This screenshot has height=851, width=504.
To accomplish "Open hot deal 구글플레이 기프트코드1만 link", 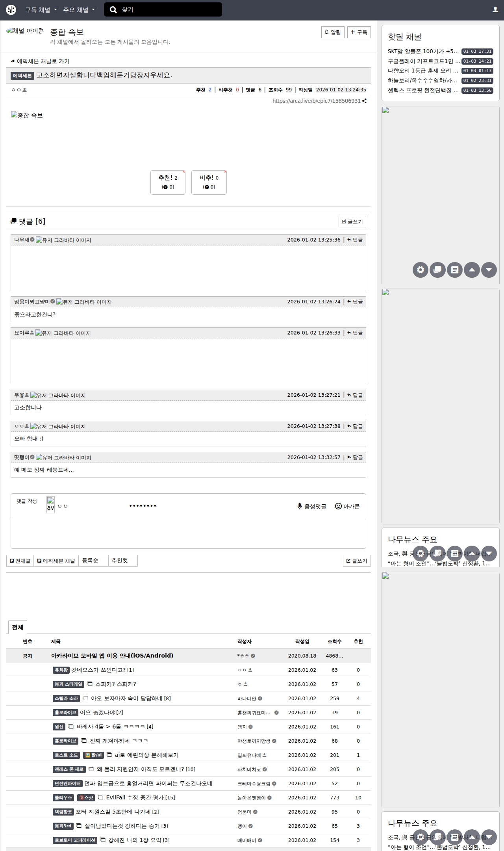I will pyautogui.click(x=424, y=61).
